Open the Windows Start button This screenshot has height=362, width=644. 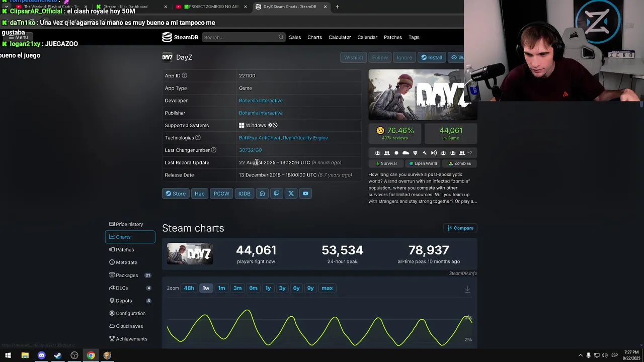click(x=8, y=355)
